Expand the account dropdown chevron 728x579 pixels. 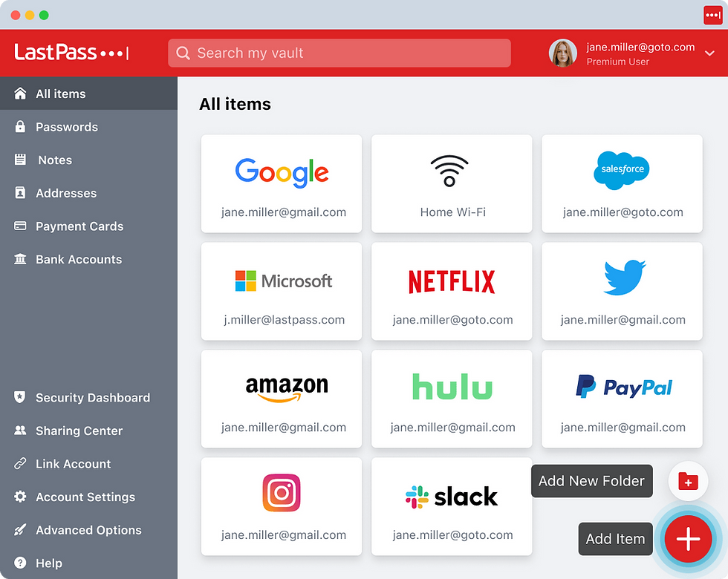point(709,53)
